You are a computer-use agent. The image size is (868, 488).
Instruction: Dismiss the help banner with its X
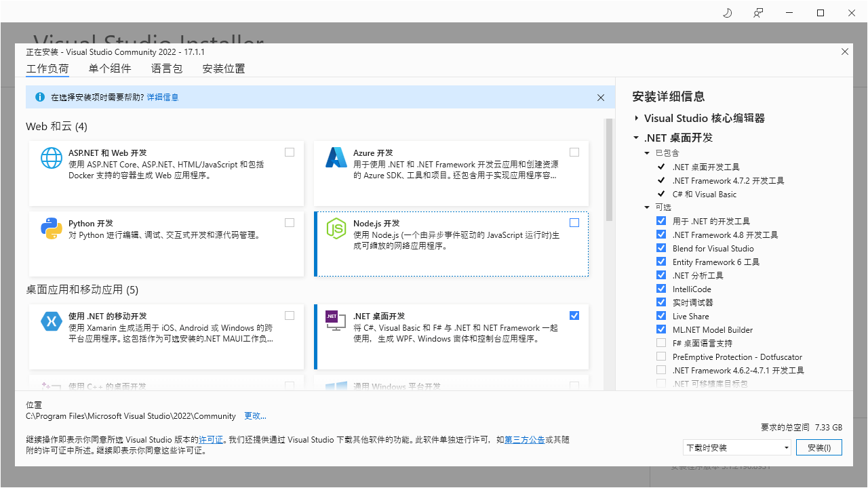601,98
